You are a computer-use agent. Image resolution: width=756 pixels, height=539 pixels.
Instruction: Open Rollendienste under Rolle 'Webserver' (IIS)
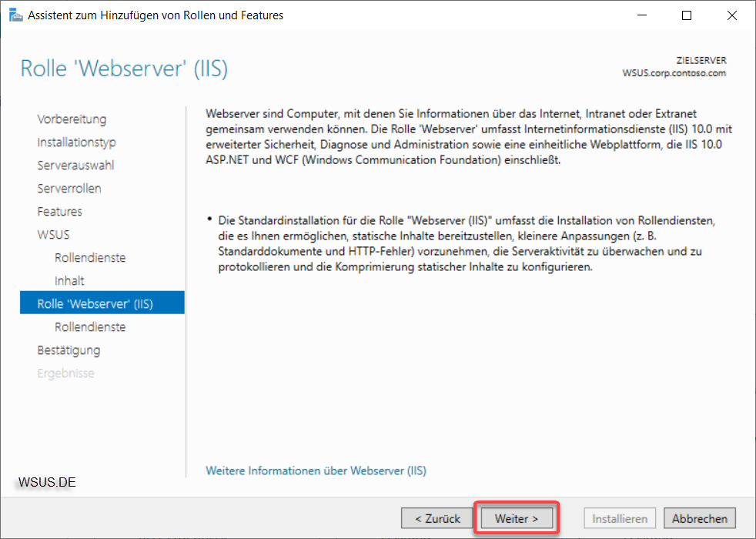[90, 327]
